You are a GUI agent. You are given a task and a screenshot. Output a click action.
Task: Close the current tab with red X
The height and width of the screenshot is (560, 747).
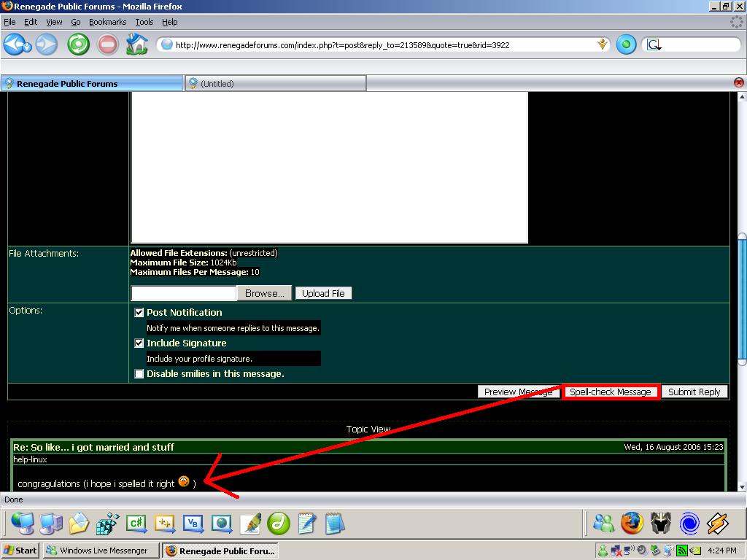click(x=739, y=83)
